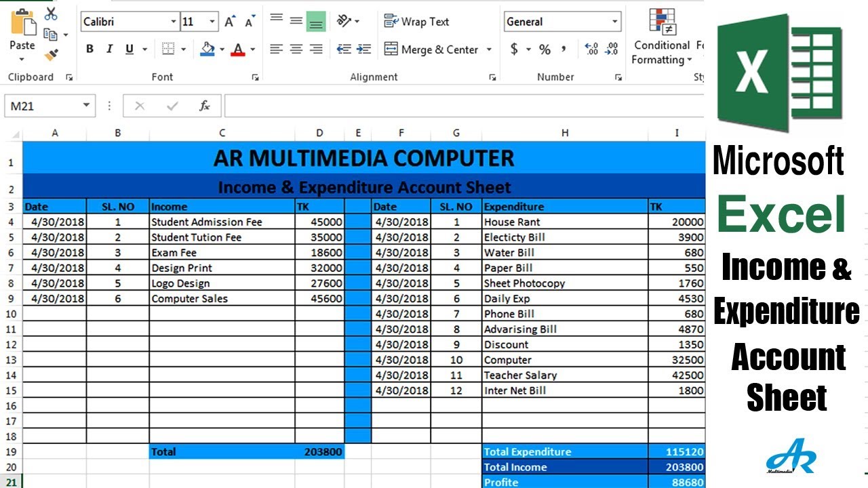Screen dimensions: 868x488
Task: Increase font size with large A
Action: click(230, 22)
